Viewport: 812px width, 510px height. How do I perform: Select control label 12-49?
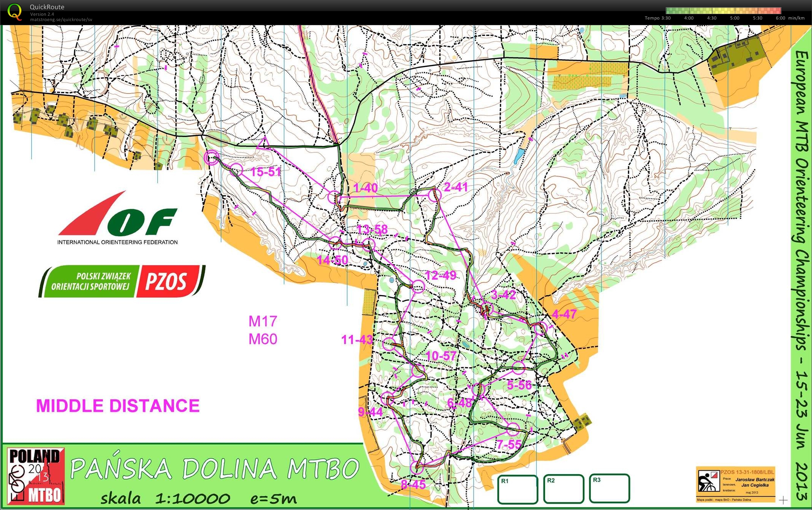pyautogui.click(x=441, y=275)
